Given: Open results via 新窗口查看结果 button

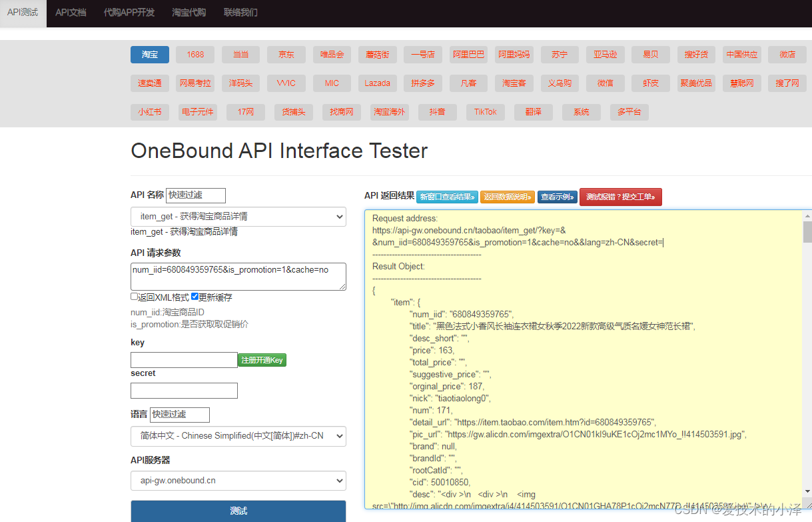Looking at the screenshot, I should (x=448, y=197).
